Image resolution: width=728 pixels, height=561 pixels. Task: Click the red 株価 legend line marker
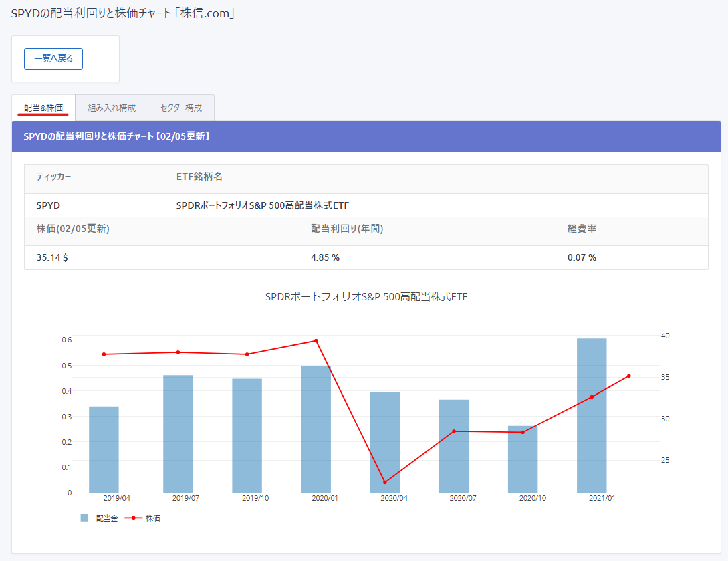(x=134, y=518)
